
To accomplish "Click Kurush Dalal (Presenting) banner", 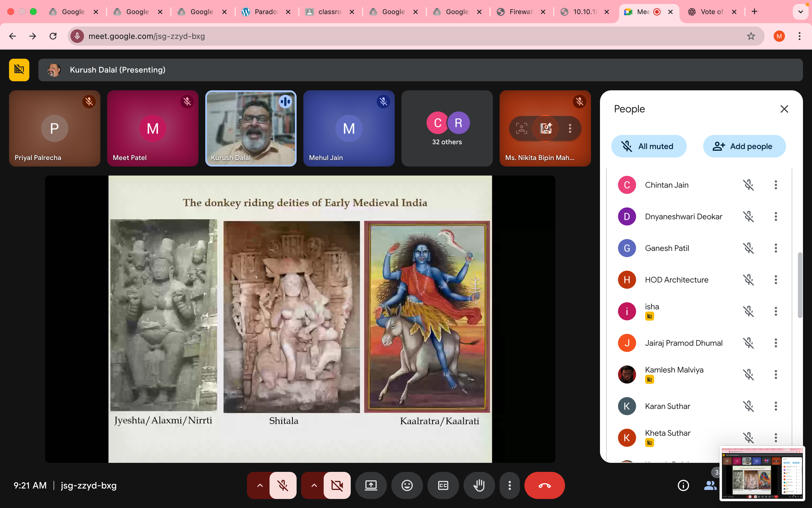I will tap(420, 70).
